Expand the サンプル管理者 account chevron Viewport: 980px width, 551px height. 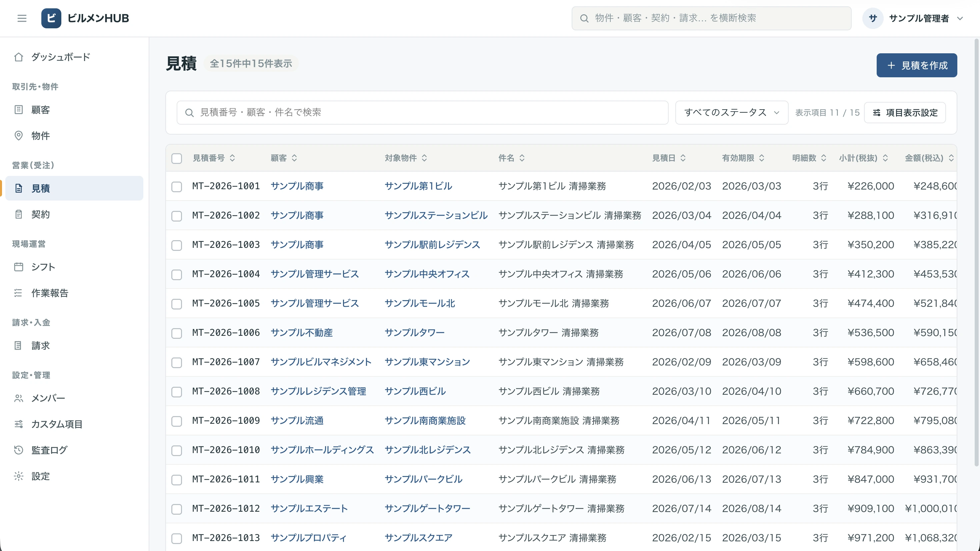pyautogui.click(x=960, y=18)
